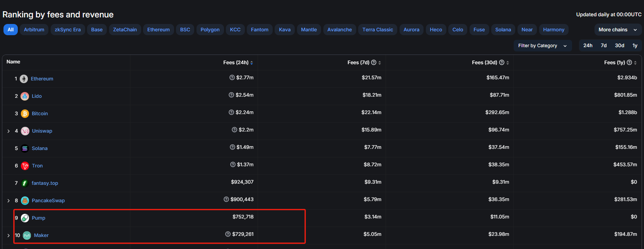Click the Ethereum logo icon in row 1
The width and height of the screenshot is (644, 249).
pos(24,79)
